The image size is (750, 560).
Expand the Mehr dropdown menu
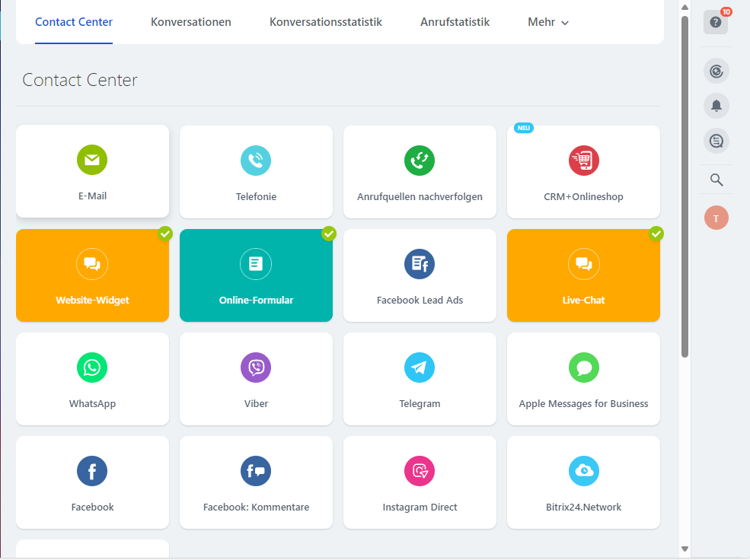tap(547, 22)
